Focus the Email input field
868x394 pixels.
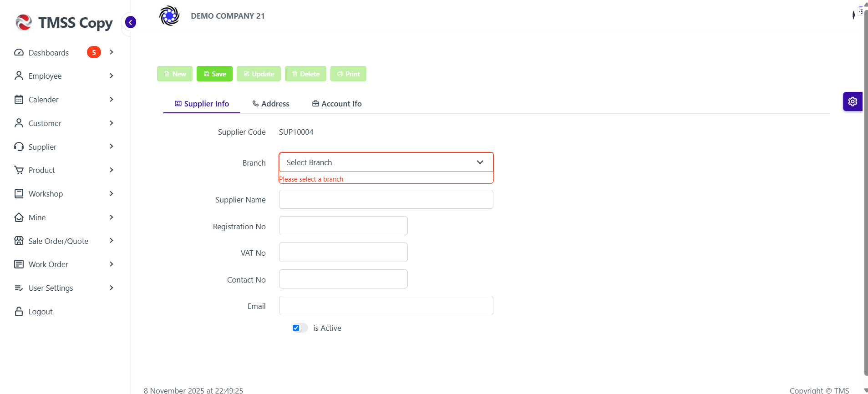pyautogui.click(x=386, y=305)
